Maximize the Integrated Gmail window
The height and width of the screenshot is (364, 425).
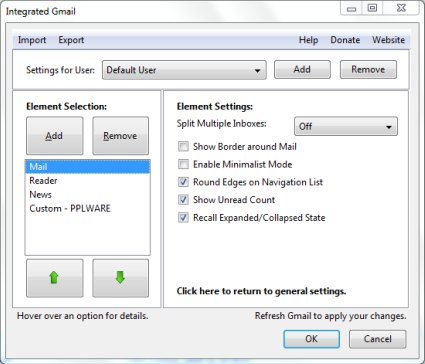click(x=372, y=8)
